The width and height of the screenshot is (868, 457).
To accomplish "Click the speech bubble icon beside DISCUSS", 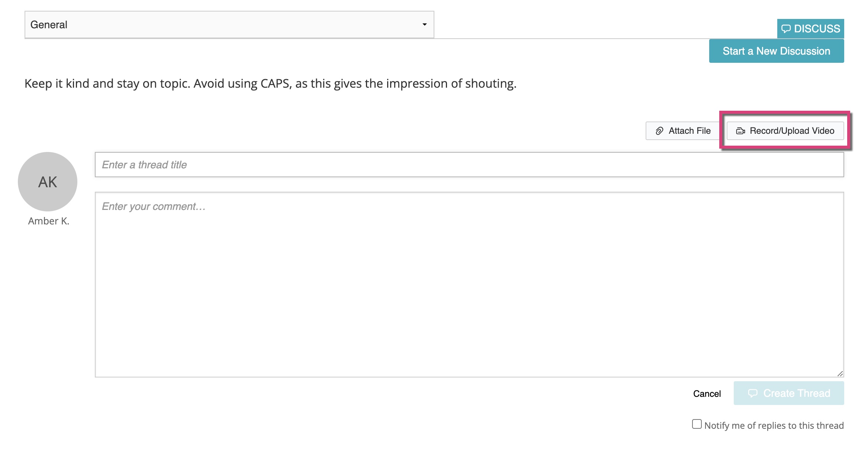I will coord(786,29).
